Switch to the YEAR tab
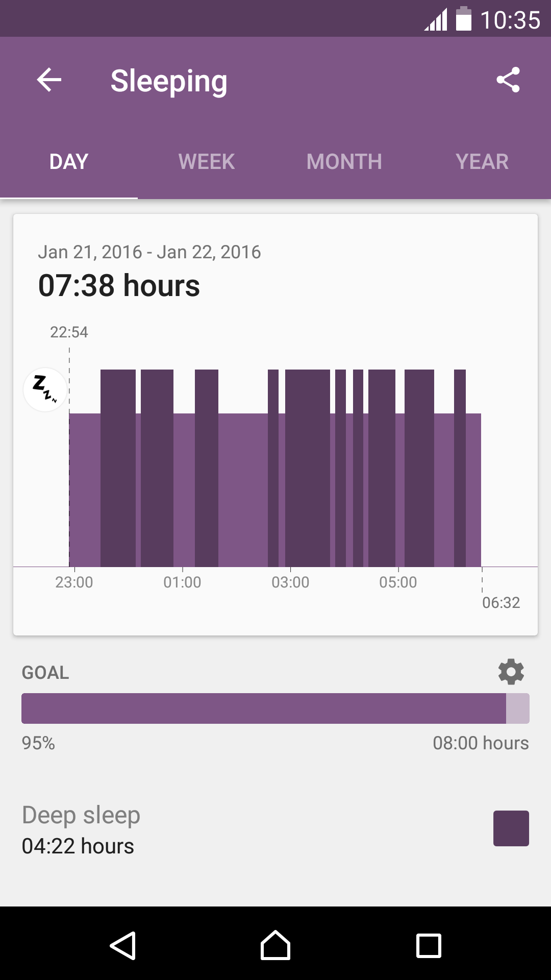This screenshot has height=980, width=551. pyautogui.click(x=482, y=162)
